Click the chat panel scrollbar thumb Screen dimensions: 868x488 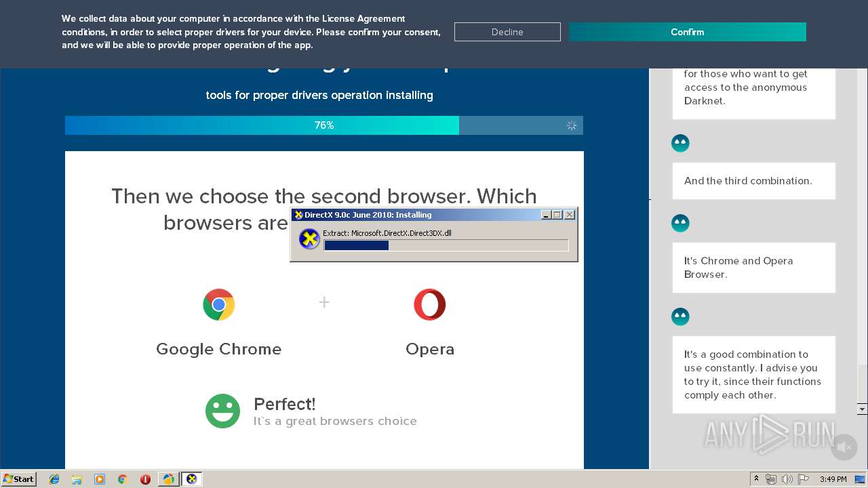862,384
